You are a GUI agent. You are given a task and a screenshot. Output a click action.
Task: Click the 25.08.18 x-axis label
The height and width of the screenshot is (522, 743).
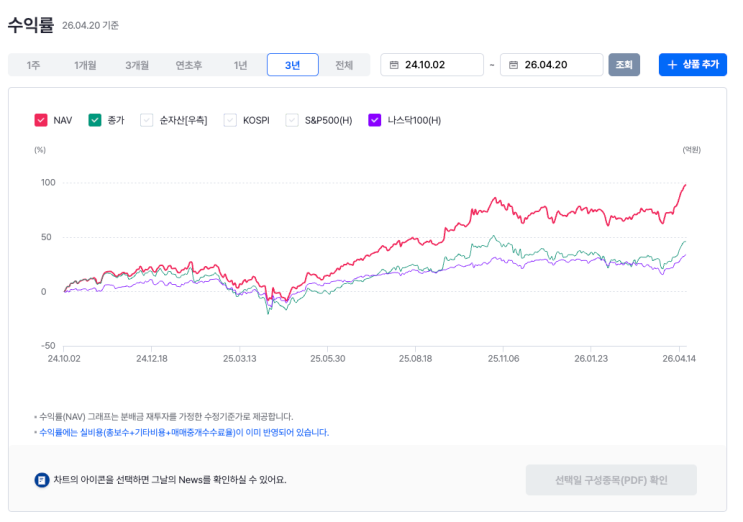[x=416, y=359]
